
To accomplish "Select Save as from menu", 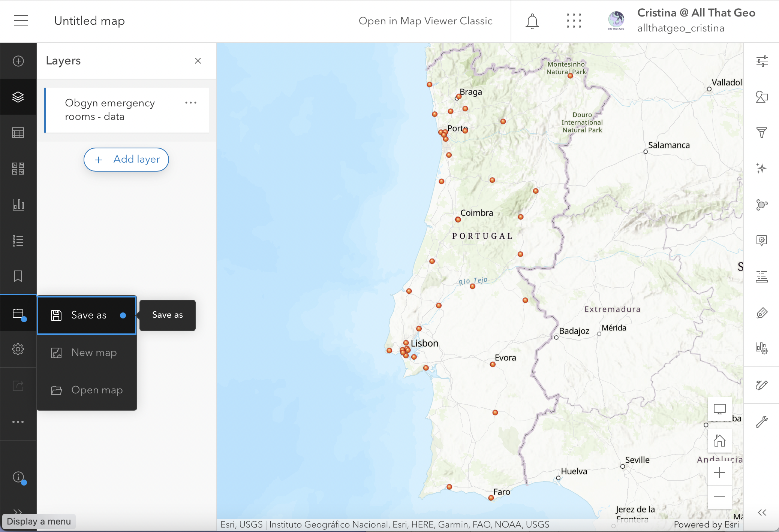I will (x=88, y=315).
